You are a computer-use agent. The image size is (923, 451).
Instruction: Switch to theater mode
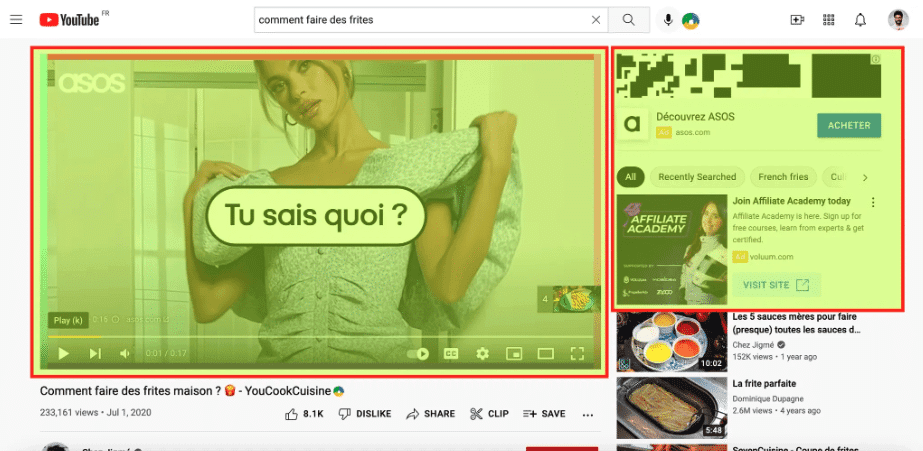click(546, 353)
